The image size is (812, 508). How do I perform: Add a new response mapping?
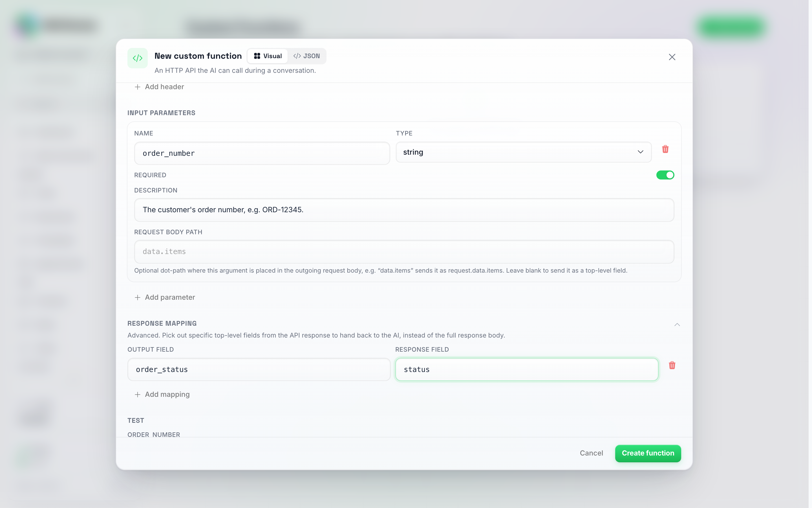point(162,395)
